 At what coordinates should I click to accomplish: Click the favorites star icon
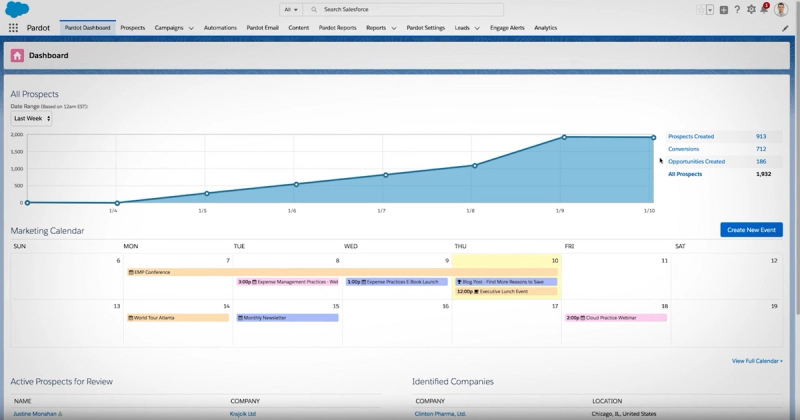click(x=701, y=10)
